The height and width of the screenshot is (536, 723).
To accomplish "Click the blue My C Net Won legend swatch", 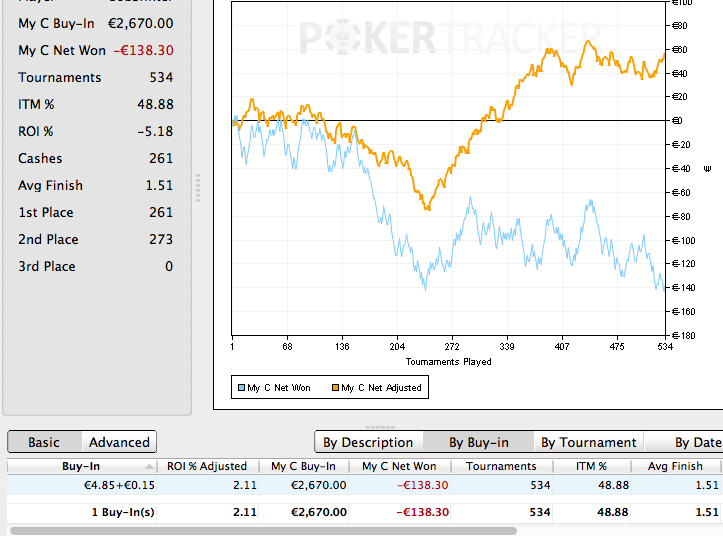I will point(241,387).
